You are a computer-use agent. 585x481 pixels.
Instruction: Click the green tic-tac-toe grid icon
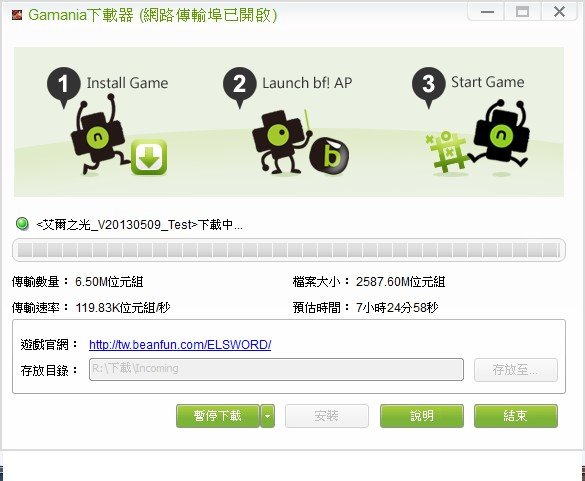pos(447,152)
